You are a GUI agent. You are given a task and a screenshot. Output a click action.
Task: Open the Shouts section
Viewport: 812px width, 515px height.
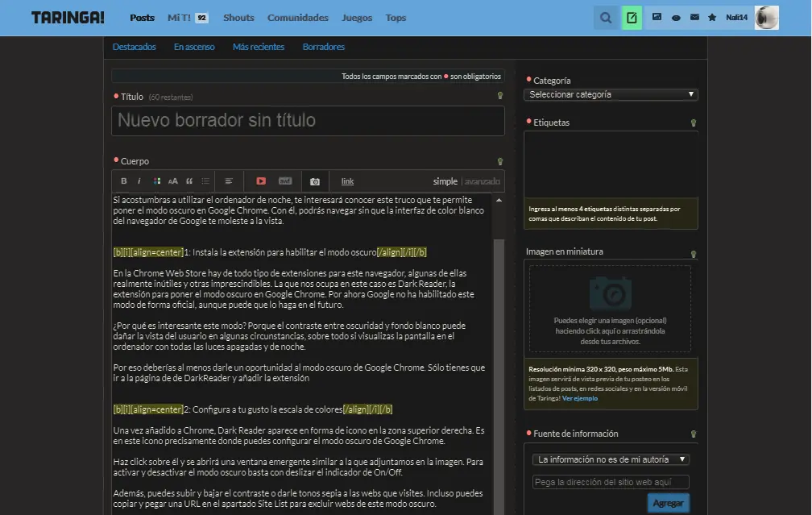238,18
